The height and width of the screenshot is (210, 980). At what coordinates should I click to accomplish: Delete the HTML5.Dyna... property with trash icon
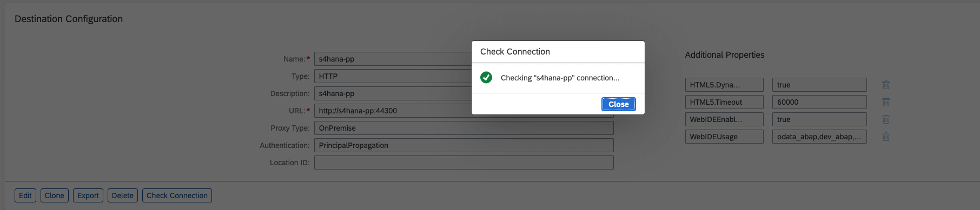tap(886, 85)
